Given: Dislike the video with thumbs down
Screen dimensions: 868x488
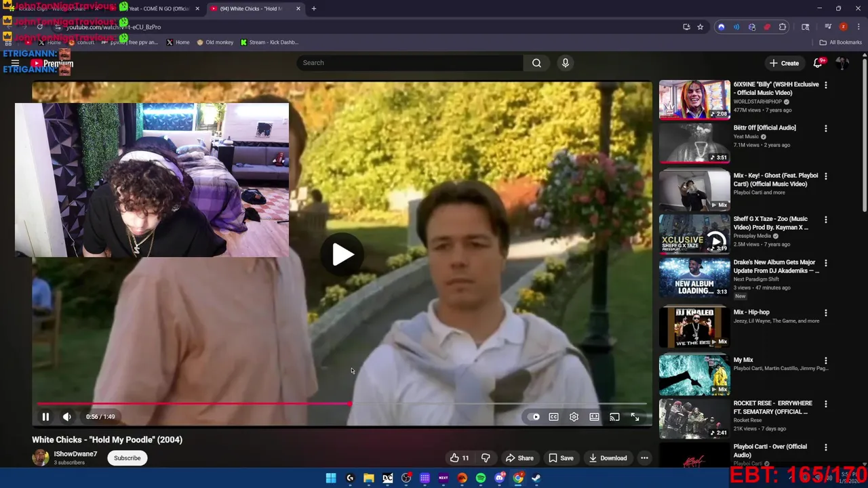Looking at the screenshot, I should tap(486, 458).
